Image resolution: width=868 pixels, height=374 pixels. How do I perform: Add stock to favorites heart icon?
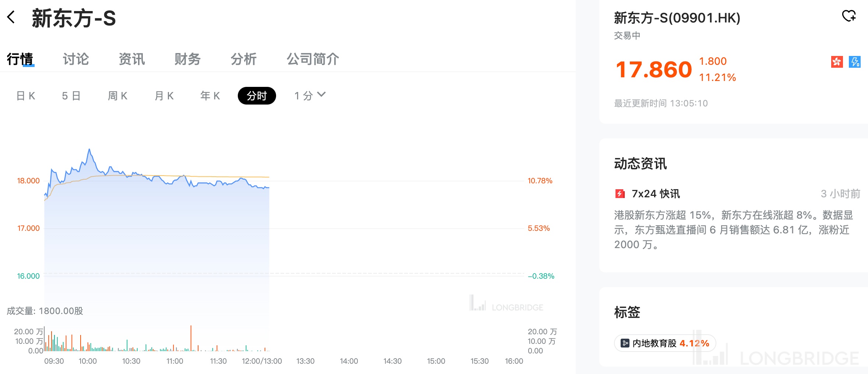pyautogui.click(x=849, y=16)
